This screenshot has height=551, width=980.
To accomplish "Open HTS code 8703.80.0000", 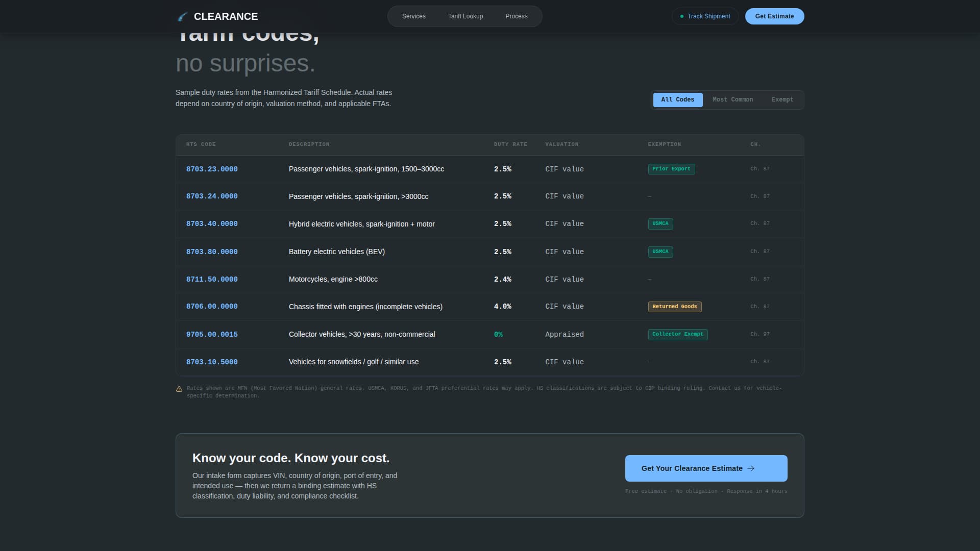I will 212,252.
